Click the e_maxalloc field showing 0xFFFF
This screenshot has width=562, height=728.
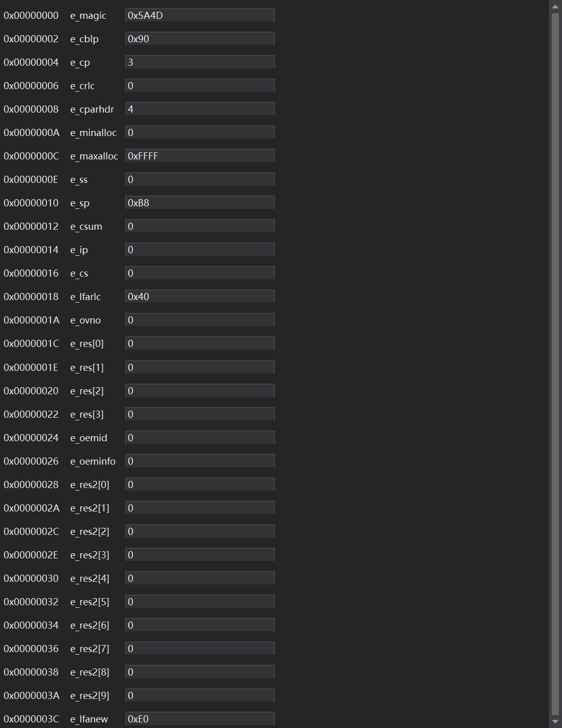point(200,156)
